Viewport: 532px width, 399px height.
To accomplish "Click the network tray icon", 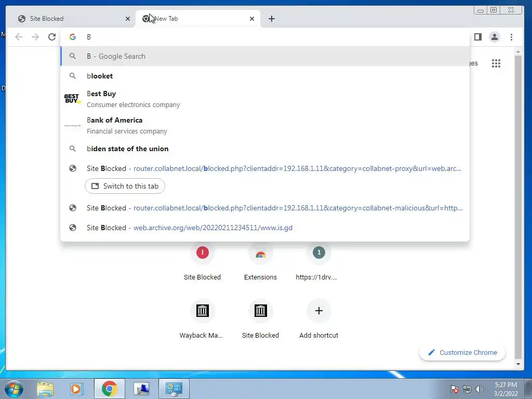I will pos(467,389).
